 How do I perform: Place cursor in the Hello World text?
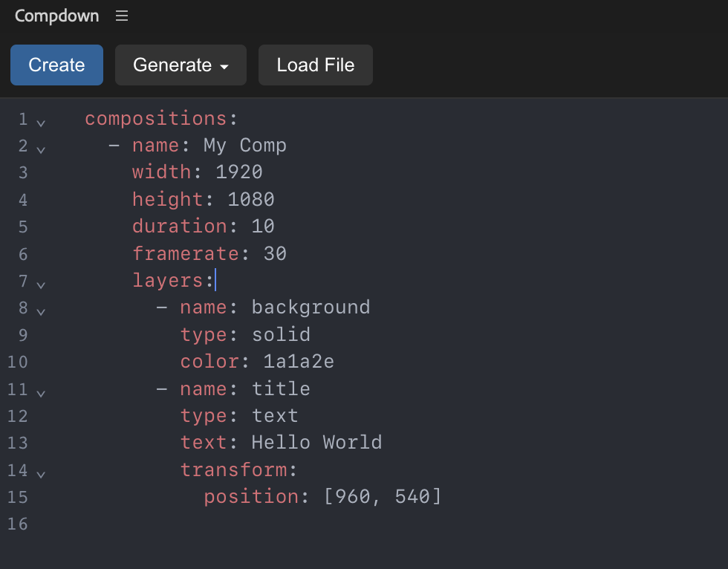click(316, 442)
